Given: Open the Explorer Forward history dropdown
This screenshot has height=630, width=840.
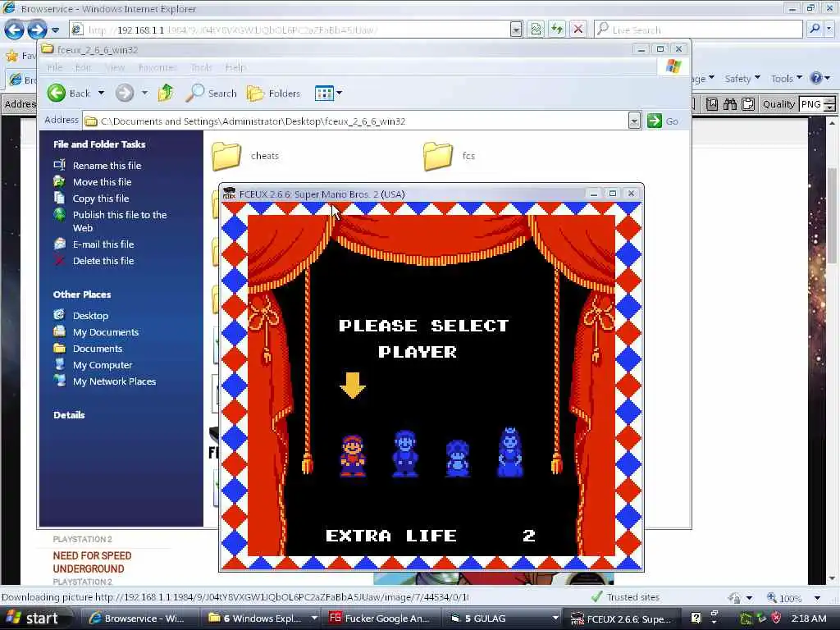Looking at the screenshot, I should coord(144,94).
